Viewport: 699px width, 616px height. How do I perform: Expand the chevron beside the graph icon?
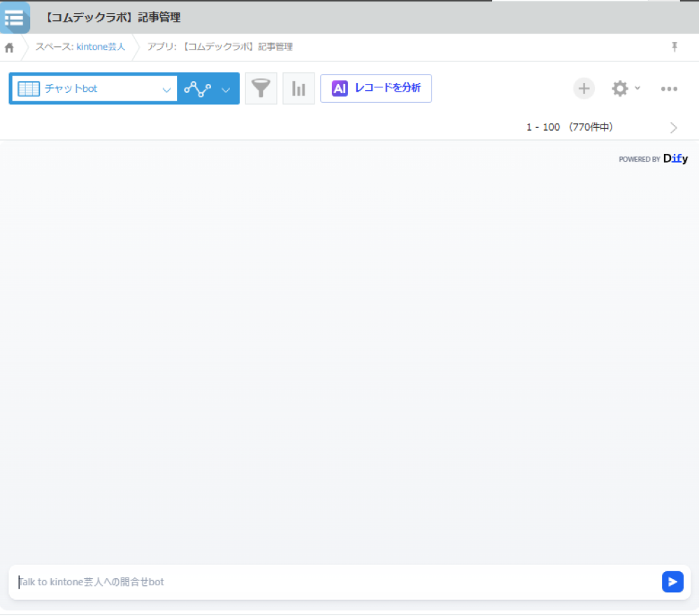click(x=226, y=89)
